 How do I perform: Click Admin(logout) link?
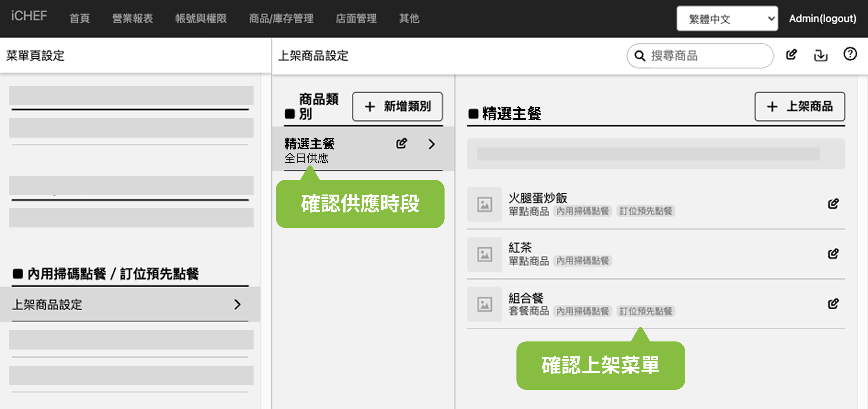822,19
